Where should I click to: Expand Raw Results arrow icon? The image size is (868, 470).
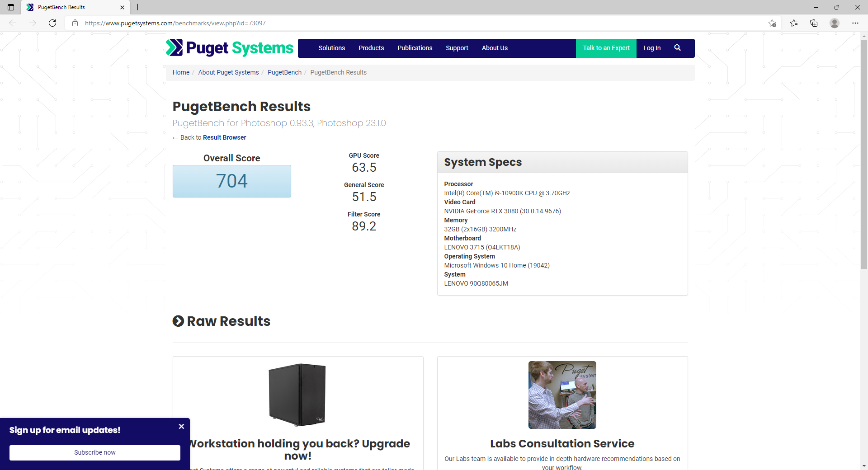click(178, 321)
